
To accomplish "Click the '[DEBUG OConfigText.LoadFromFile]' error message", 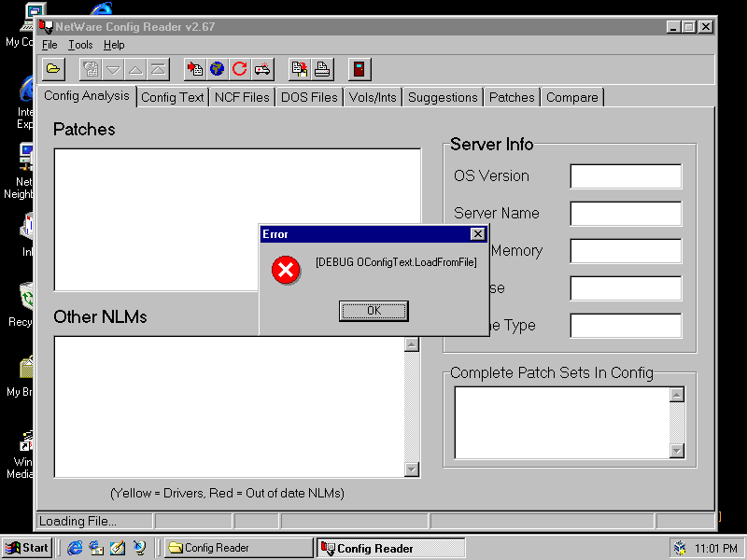I will [x=396, y=262].
